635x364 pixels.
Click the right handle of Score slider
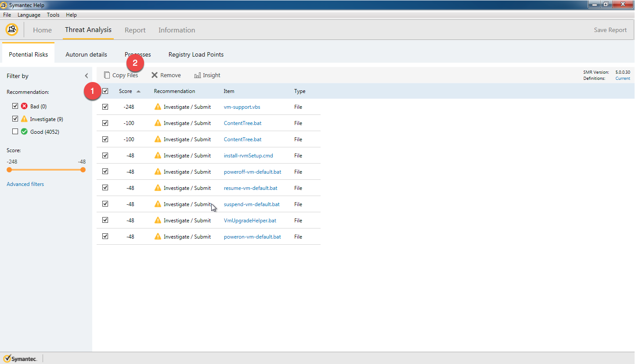point(83,170)
